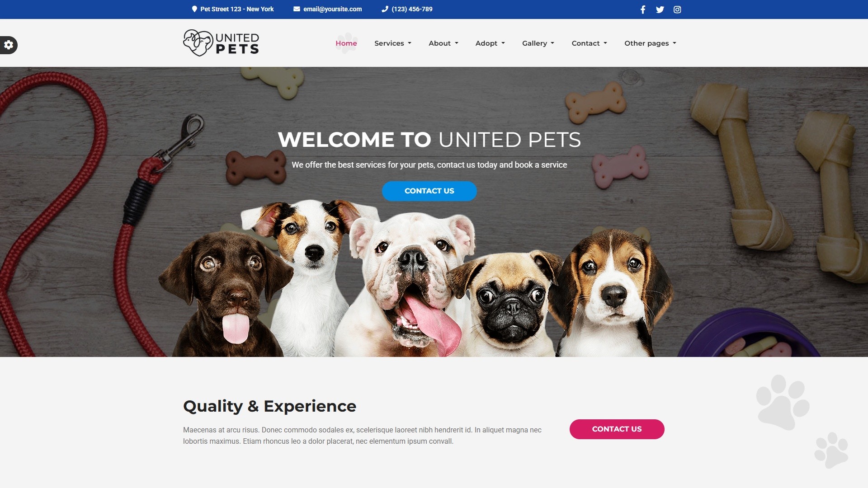This screenshot has width=868, height=488.
Task: Click the pink Contact Us button
Action: coord(617,429)
